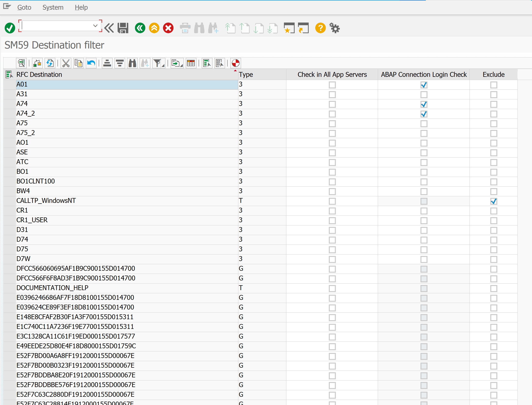Image resolution: width=532 pixels, height=405 pixels.
Task: Open the command field dropdown arrow
Action: coord(95,26)
